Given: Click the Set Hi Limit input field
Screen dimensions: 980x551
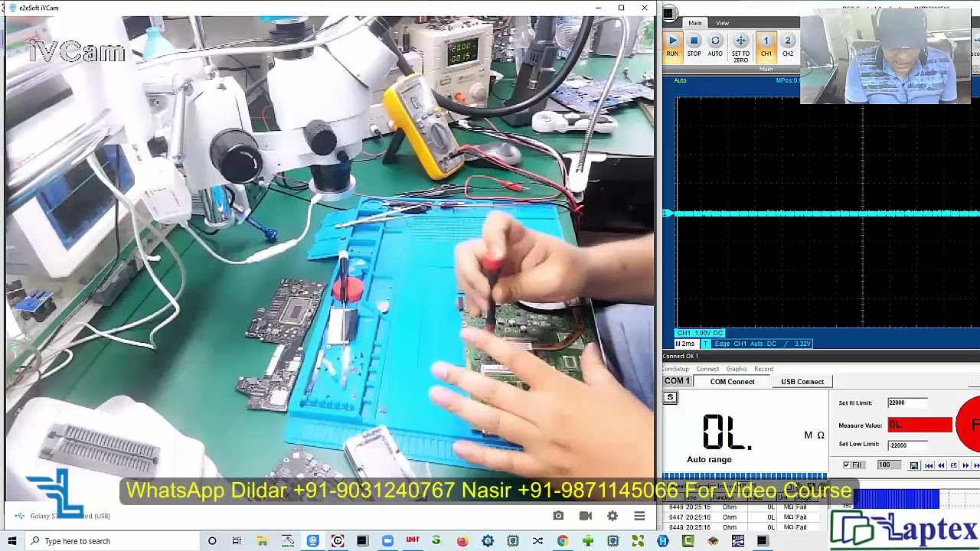Looking at the screenshot, I should tap(907, 403).
